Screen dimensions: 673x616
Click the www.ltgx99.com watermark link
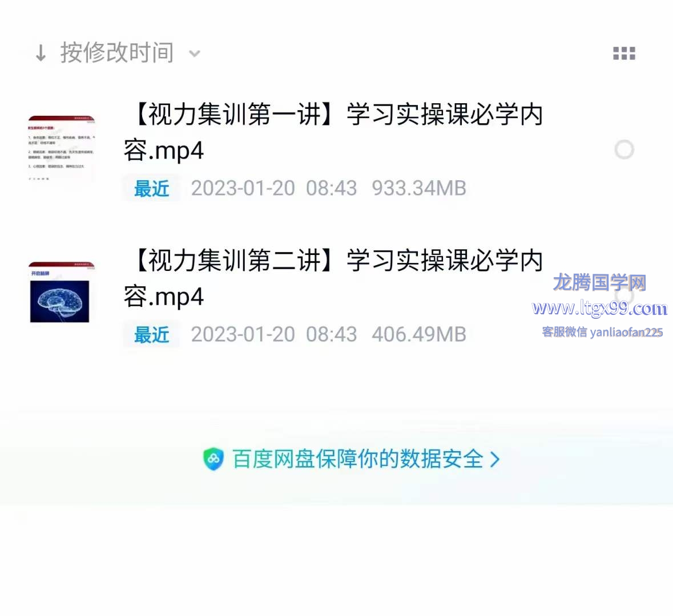(599, 308)
